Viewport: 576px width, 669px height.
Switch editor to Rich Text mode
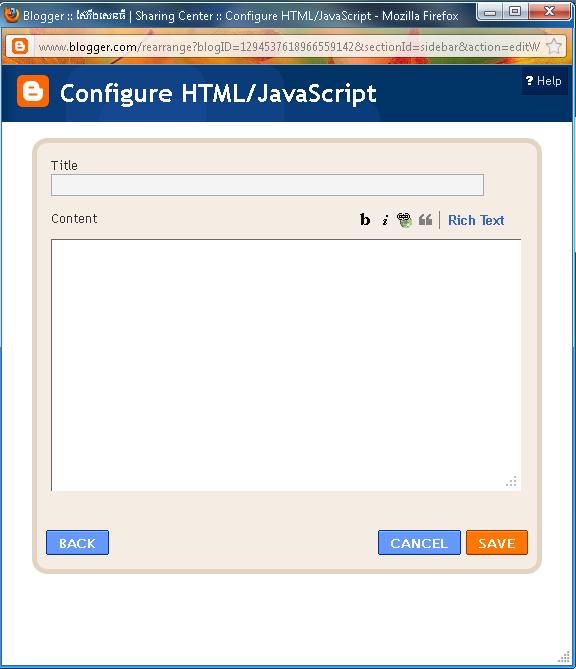(x=476, y=220)
